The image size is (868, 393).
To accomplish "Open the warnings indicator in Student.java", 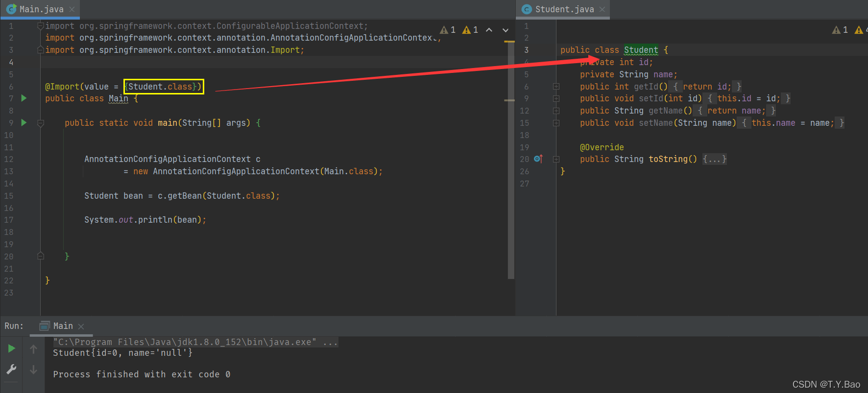I will [850, 30].
